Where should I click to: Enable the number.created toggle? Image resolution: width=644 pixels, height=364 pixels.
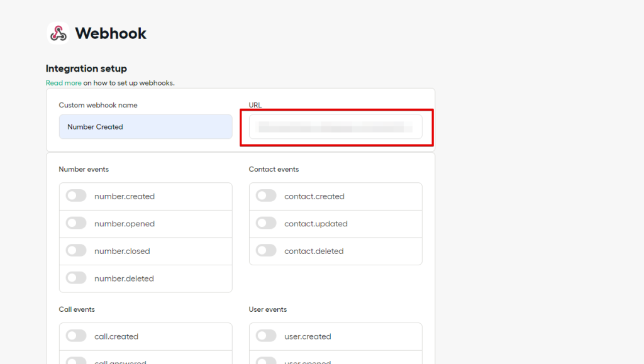(x=76, y=196)
